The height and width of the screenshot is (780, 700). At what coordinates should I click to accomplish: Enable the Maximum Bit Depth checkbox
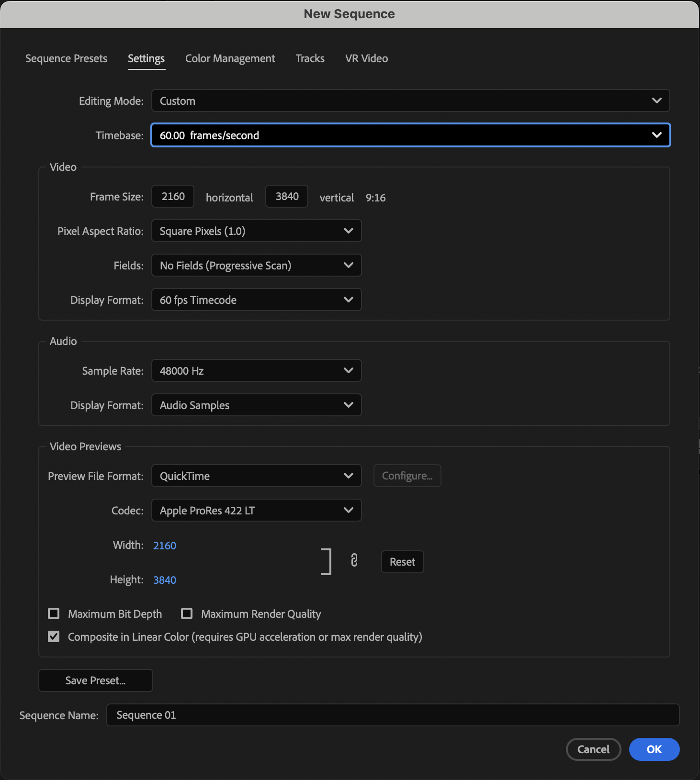pos(54,613)
